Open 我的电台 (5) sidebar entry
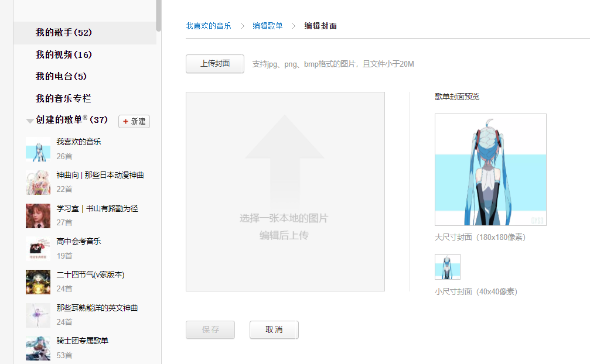Image resolution: width=590 pixels, height=364 pixels. pos(61,76)
